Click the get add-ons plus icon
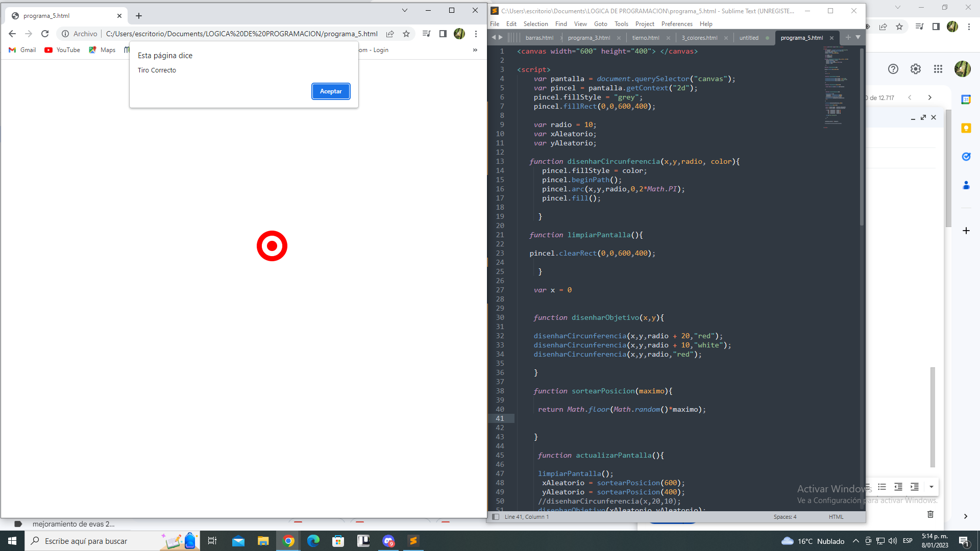Image resolution: width=980 pixels, height=551 pixels. click(966, 231)
